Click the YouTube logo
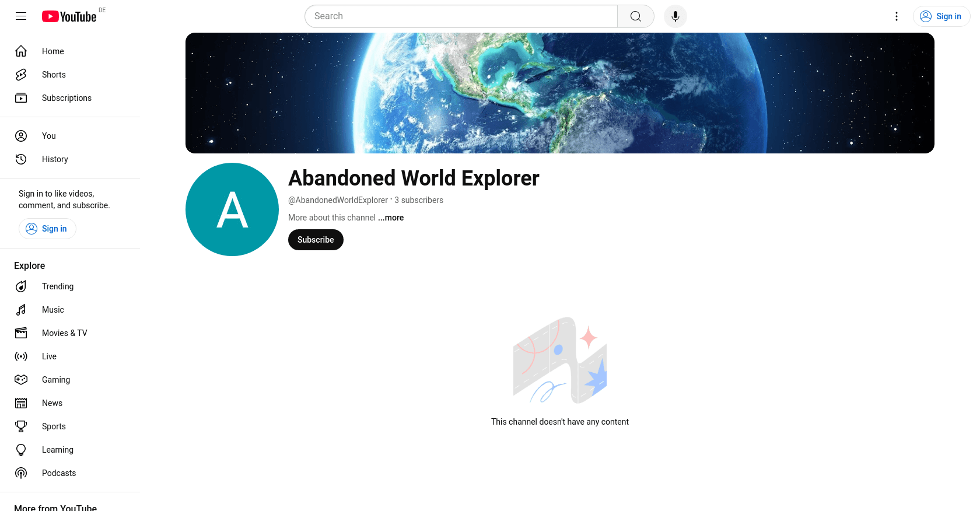Viewport: 980px width, 511px height. [69, 16]
